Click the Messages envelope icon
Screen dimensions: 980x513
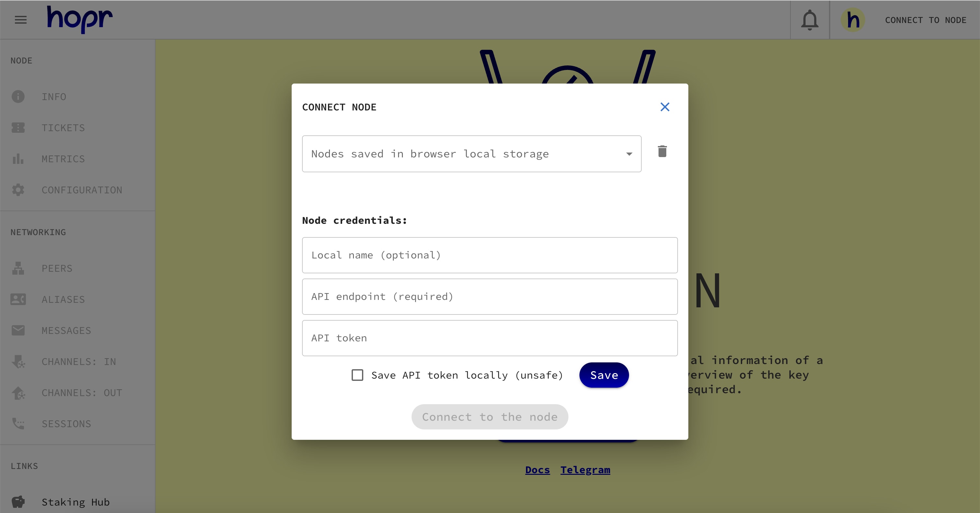(18, 330)
